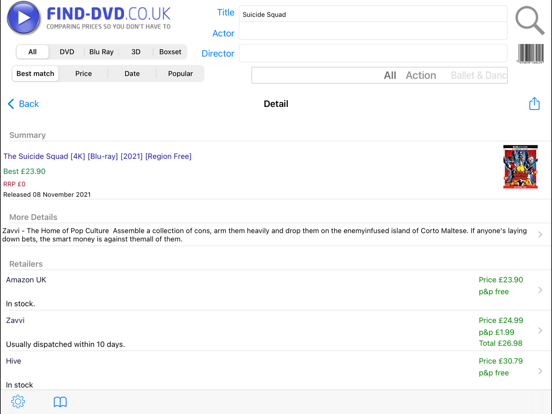Select Hive retailer name
Viewport: 552px width, 414px height.
(x=13, y=361)
